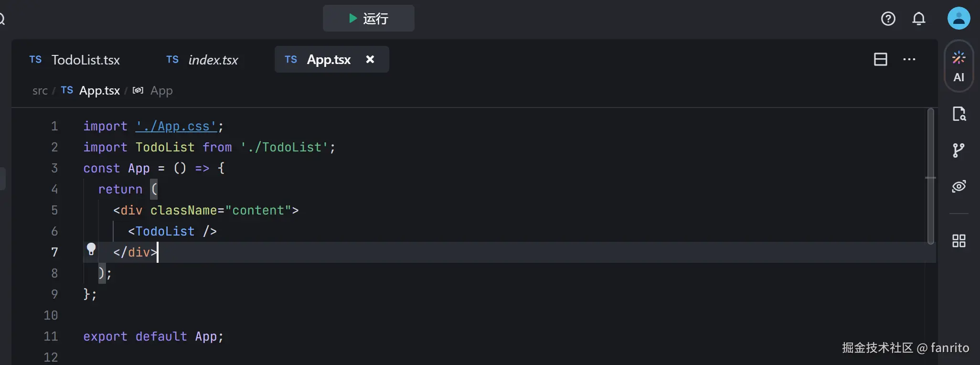This screenshot has width=980, height=365.
Task: Follow the './App.css' import link
Action: click(x=176, y=127)
